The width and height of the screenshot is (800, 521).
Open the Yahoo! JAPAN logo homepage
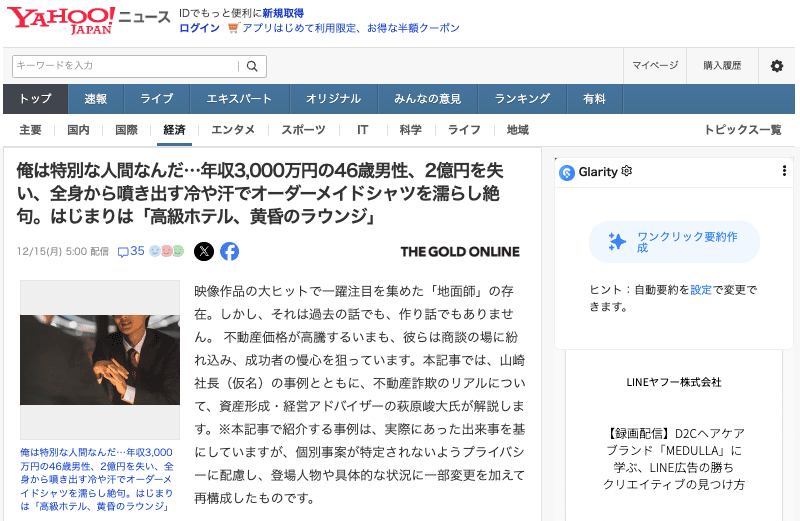(x=61, y=20)
